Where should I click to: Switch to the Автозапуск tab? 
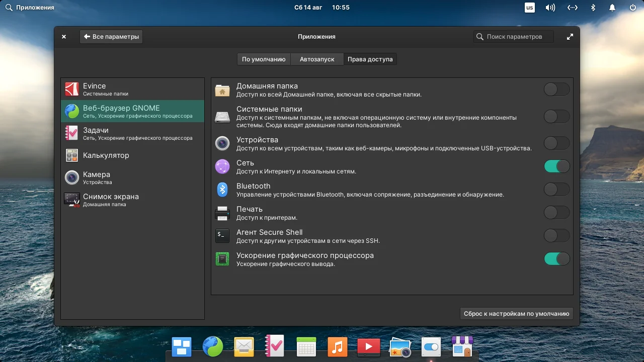tap(316, 59)
